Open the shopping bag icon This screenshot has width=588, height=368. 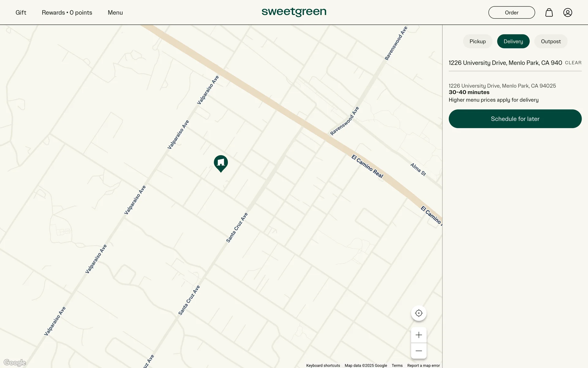[x=549, y=13]
